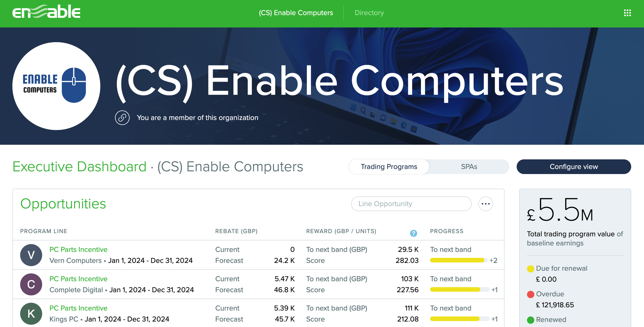
Task: Select the Trading Programs view
Action: [x=389, y=166]
